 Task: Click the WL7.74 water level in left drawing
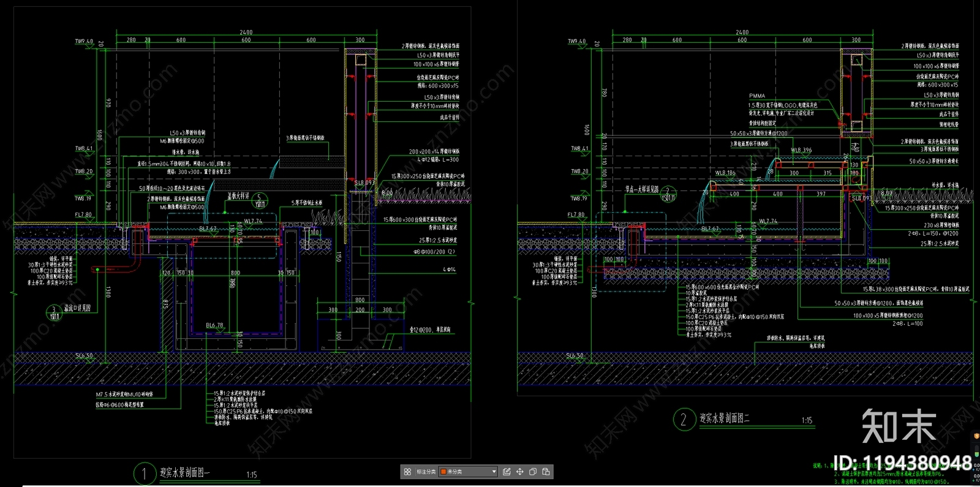pyautogui.click(x=253, y=221)
